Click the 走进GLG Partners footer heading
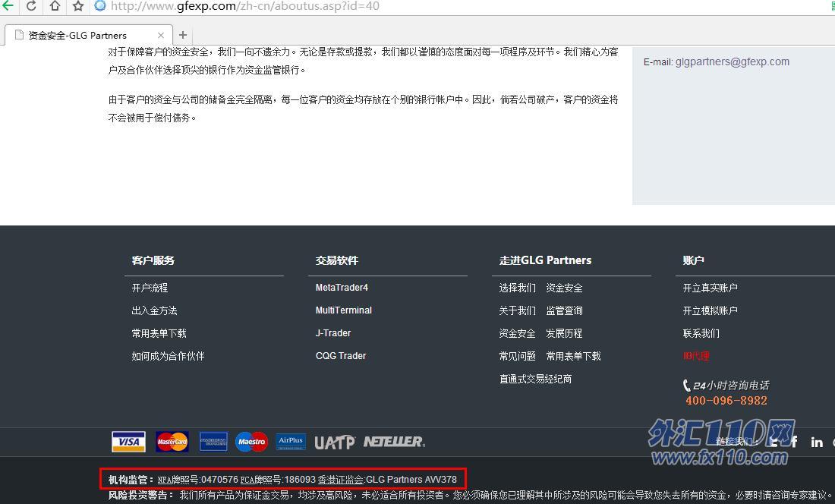This screenshot has height=504, width=835. pyautogui.click(x=545, y=260)
